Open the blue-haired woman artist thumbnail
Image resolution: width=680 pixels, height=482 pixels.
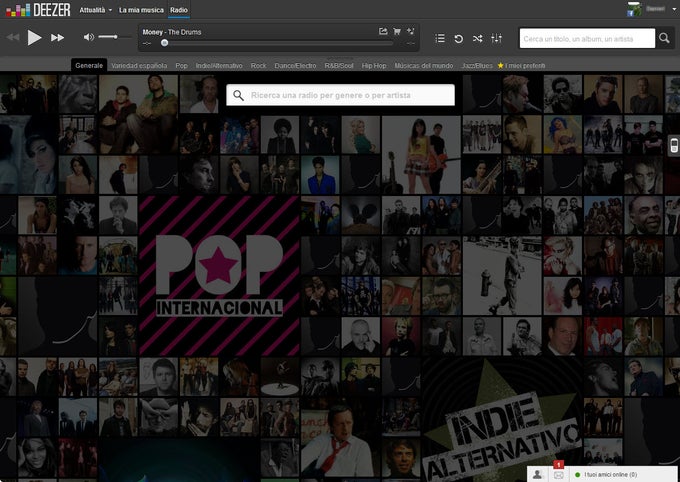coord(562,134)
